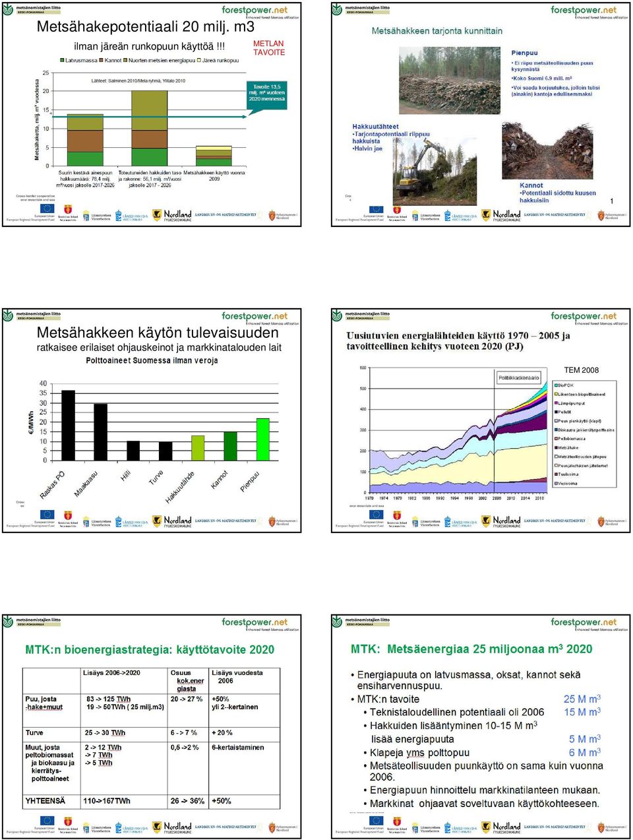Click the Vesivoima legend color square
Image resolution: width=633 pixels, height=840 pixels.
coord(556,484)
